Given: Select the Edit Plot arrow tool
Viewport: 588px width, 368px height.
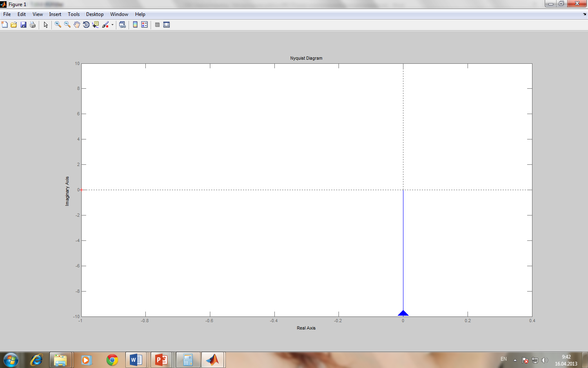Looking at the screenshot, I should point(46,25).
